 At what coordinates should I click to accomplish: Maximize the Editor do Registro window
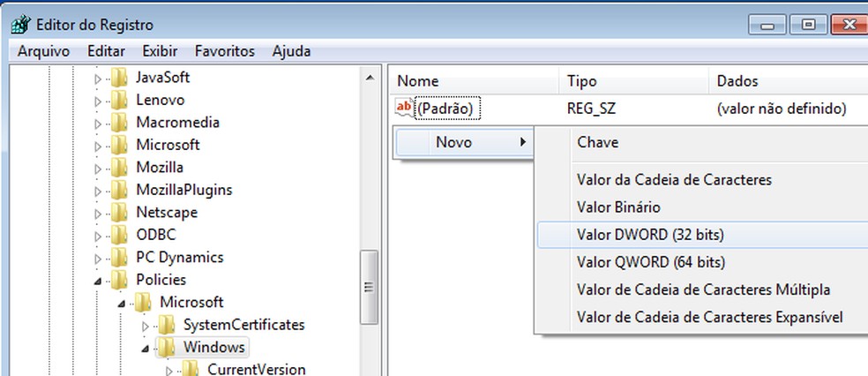tap(808, 25)
